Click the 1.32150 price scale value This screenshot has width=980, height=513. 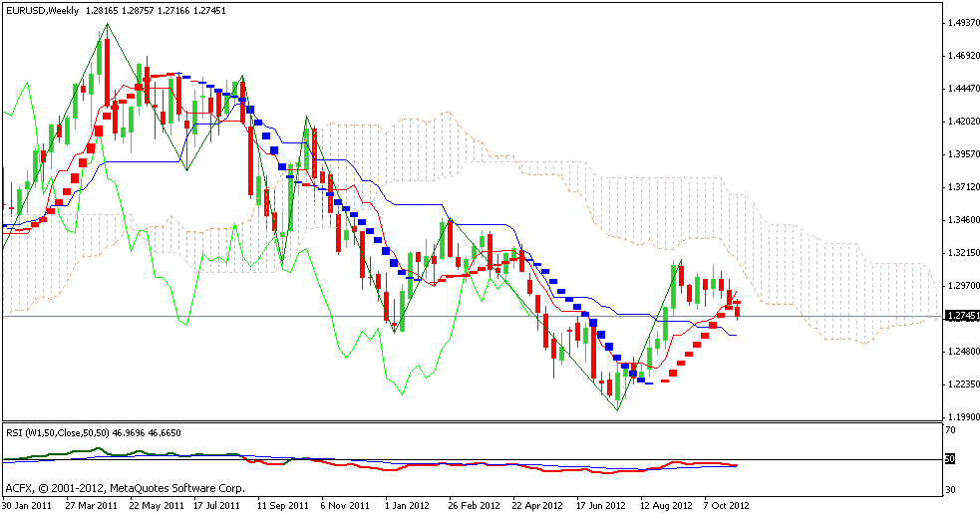click(x=963, y=252)
